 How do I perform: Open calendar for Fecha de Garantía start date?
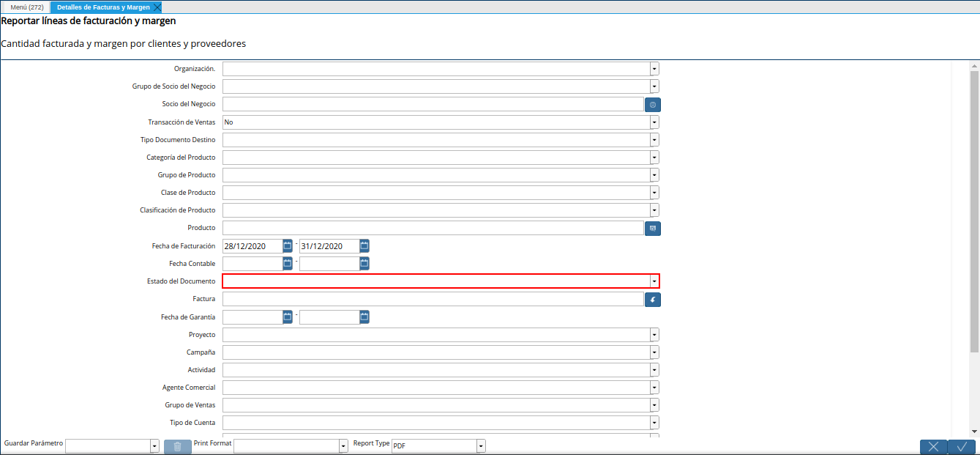click(x=288, y=317)
